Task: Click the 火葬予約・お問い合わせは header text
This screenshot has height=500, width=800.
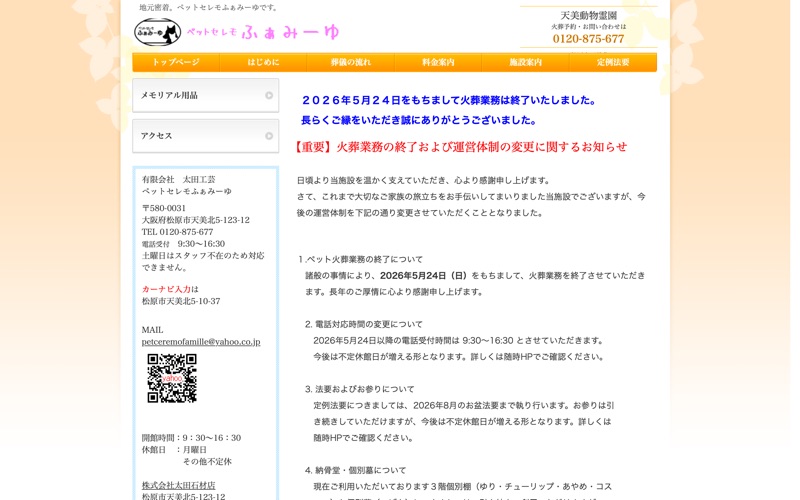Action: pyautogui.click(x=588, y=27)
